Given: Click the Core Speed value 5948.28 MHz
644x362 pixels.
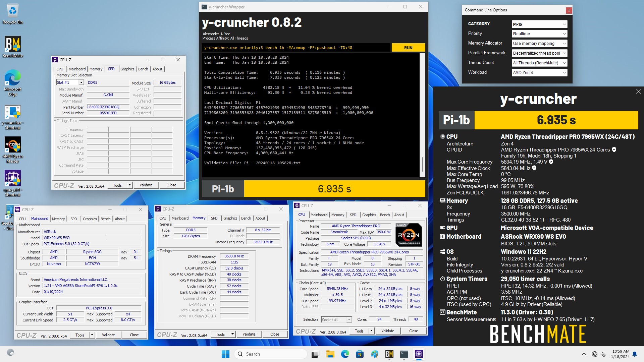Looking at the screenshot, I should [337, 289].
